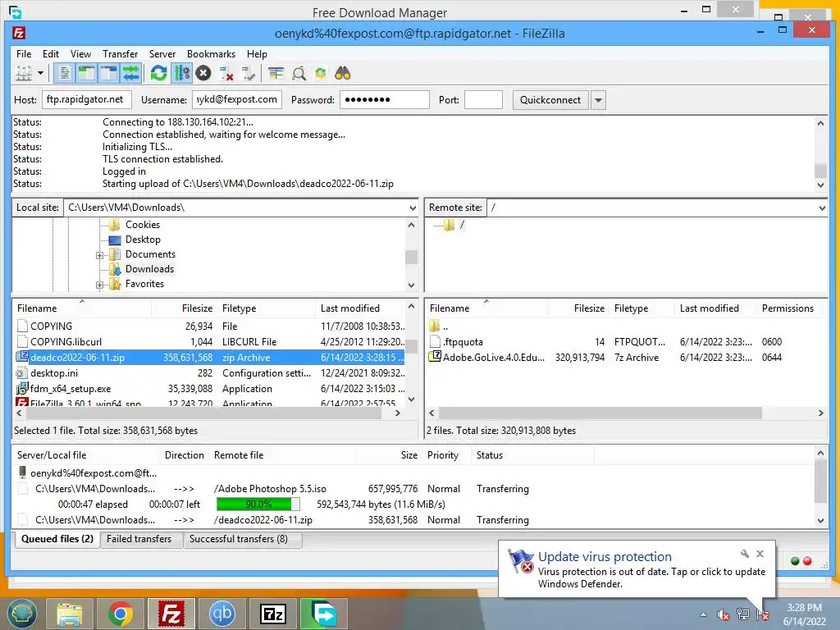This screenshot has width=840, height=630.
Task: Open the View menu
Action: [80, 53]
